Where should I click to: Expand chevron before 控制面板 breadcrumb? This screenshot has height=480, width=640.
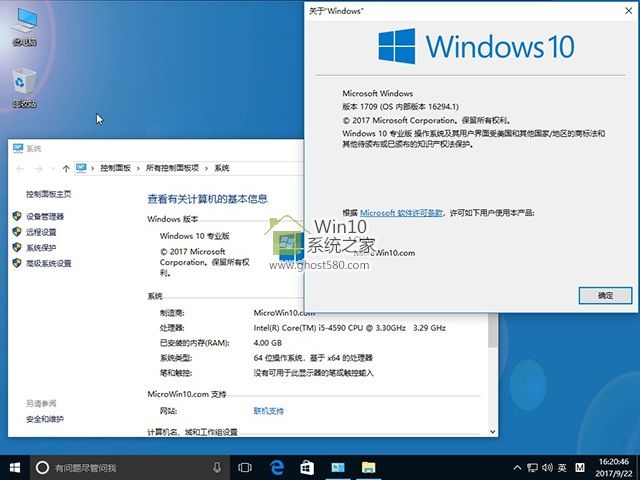click(93, 168)
